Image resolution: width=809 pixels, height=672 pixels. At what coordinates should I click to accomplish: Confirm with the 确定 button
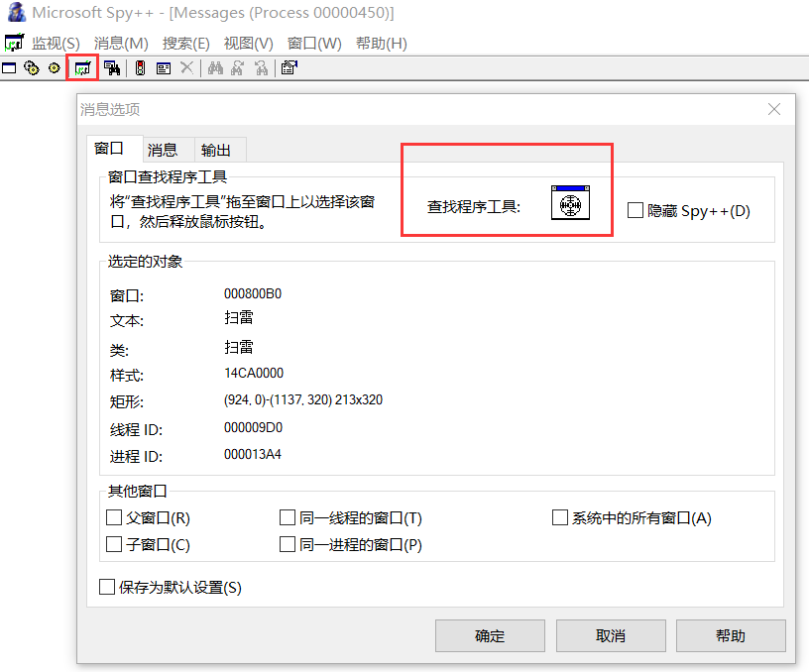tap(490, 635)
